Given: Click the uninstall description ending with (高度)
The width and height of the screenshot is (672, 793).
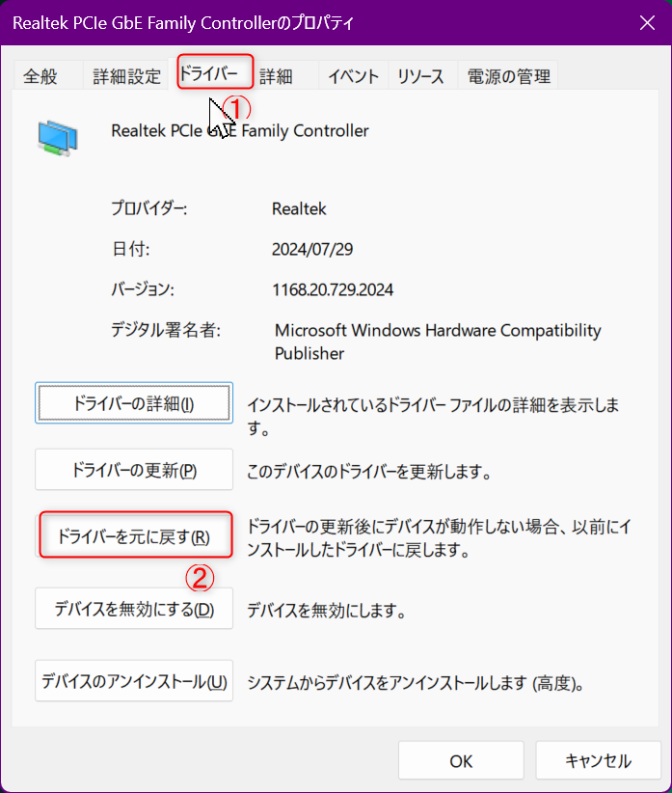Looking at the screenshot, I should tap(416, 683).
